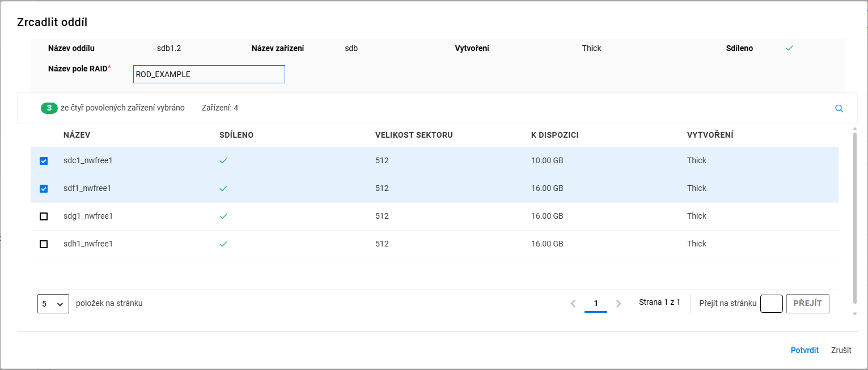This screenshot has height=370, width=868.
Task: Select page 1 in pagination
Action: [x=596, y=304]
